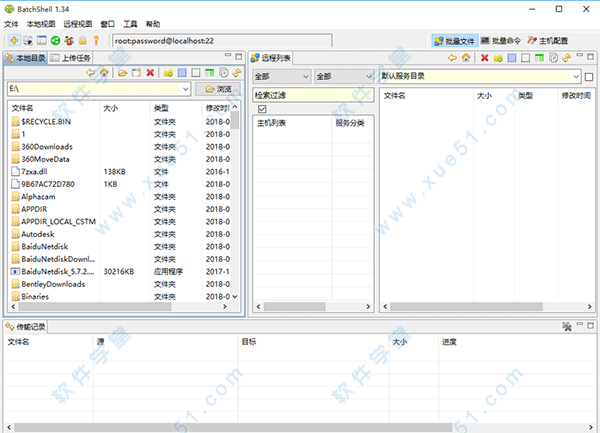
Task: Click the green share icon in main toolbar
Action: click(55, 40)
